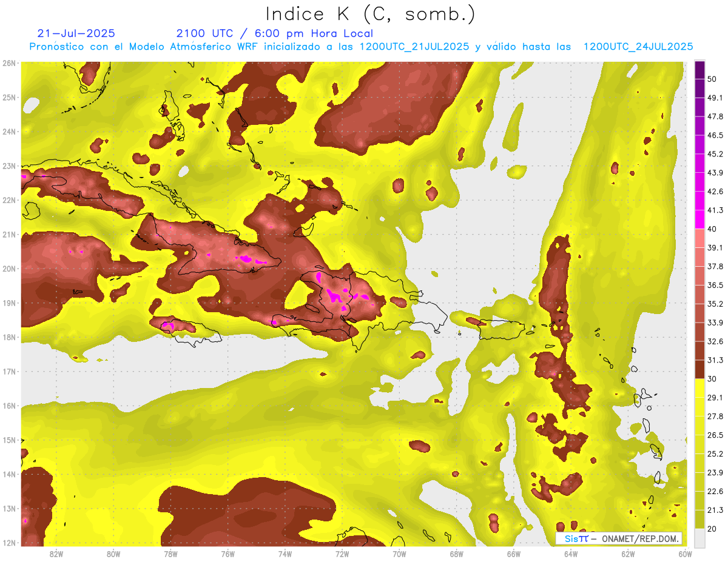Click the latitude label "15N"

coord(9,440)
